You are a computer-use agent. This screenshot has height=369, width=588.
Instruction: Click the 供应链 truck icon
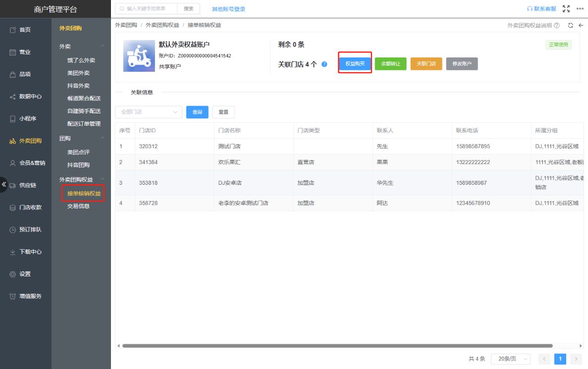click(12, 185)
